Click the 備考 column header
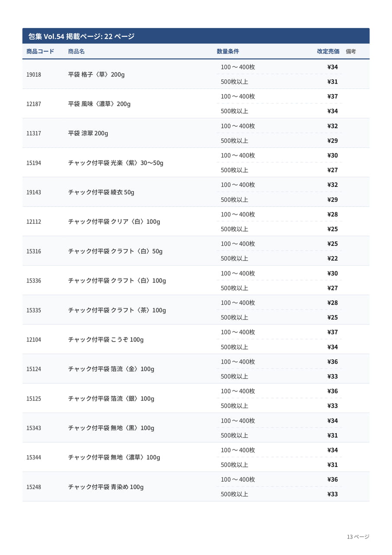Viewport: 392px width, 555px height. coord(351,52)
